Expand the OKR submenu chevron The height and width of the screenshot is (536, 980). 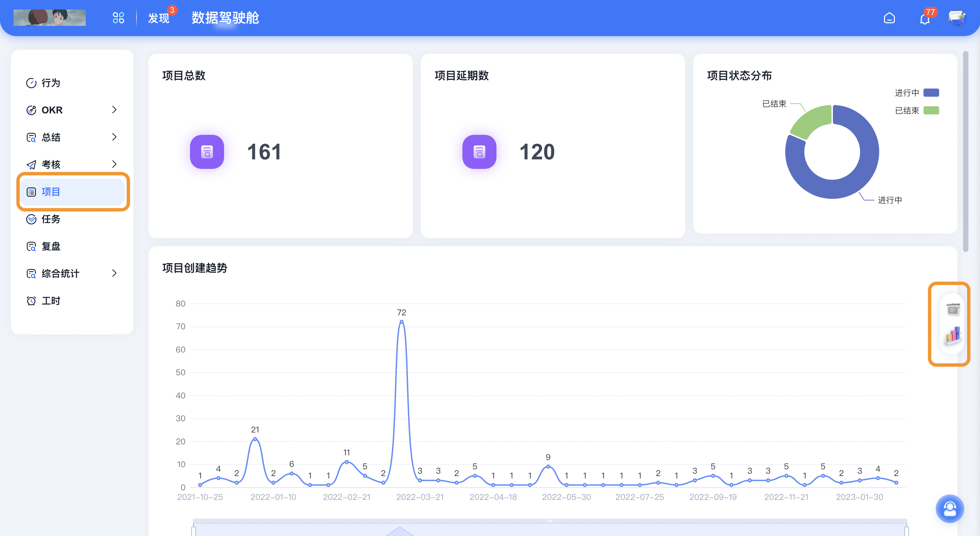click(x=114, y=110)
